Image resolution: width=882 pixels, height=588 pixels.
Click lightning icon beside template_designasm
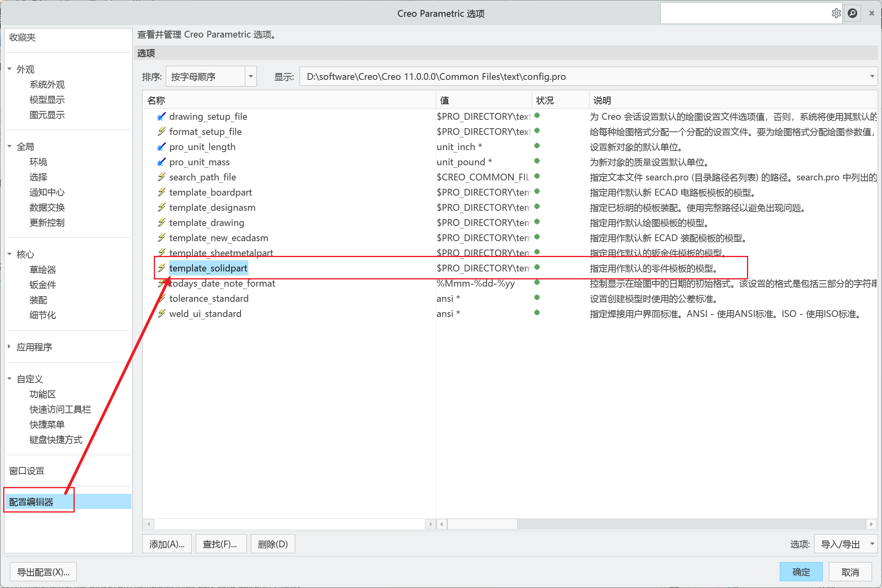[161, 207]
